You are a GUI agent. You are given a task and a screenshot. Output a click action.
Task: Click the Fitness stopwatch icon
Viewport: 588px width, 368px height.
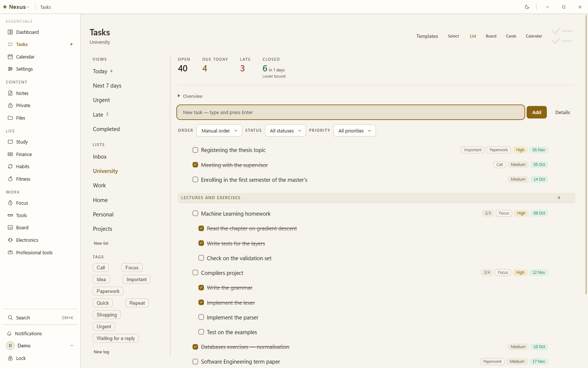click(10, 179)
